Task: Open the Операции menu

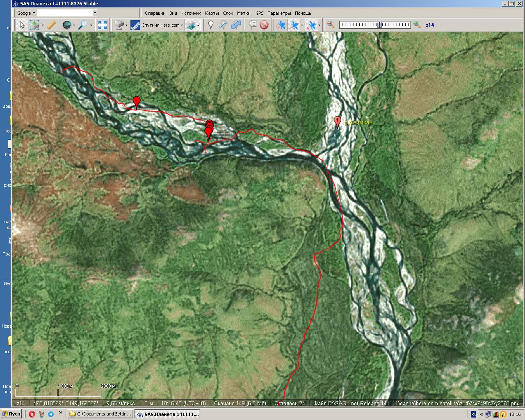Action: 155,13
